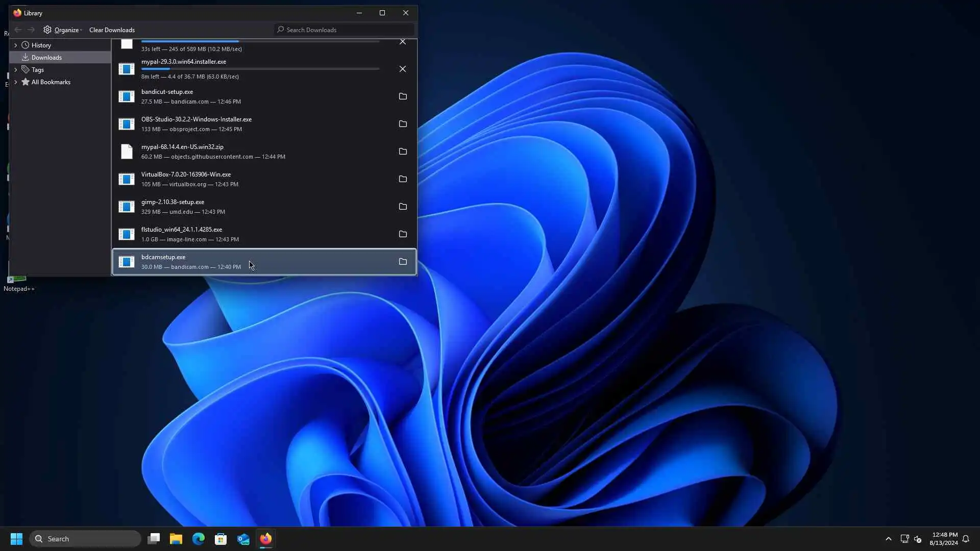Click the mypal installer download progress bar
980x551 pixels.
[x=260, y=69]
